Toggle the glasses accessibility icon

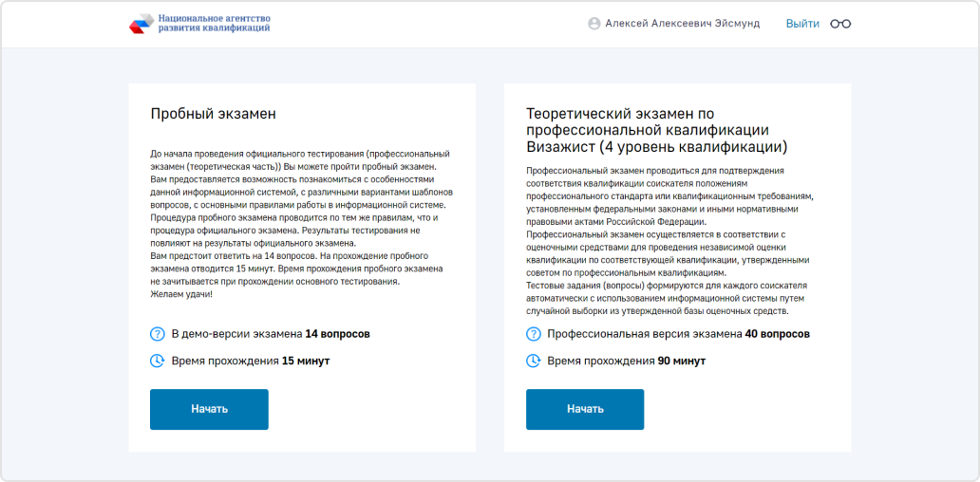click(x=840, y=24)
